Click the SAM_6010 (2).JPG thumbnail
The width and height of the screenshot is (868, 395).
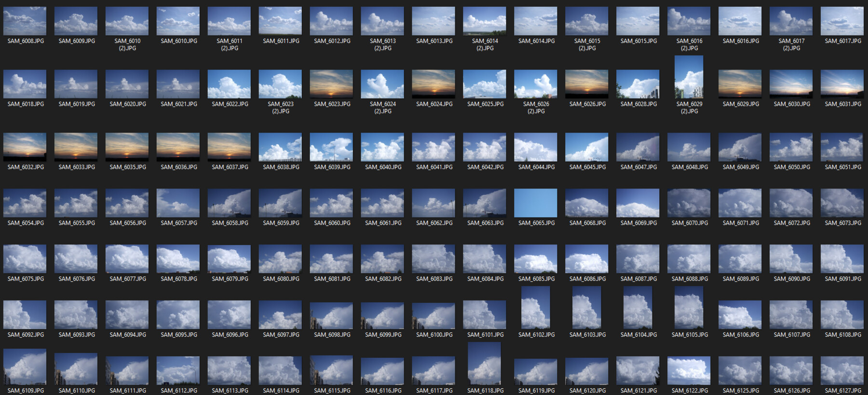pos(127,21)
